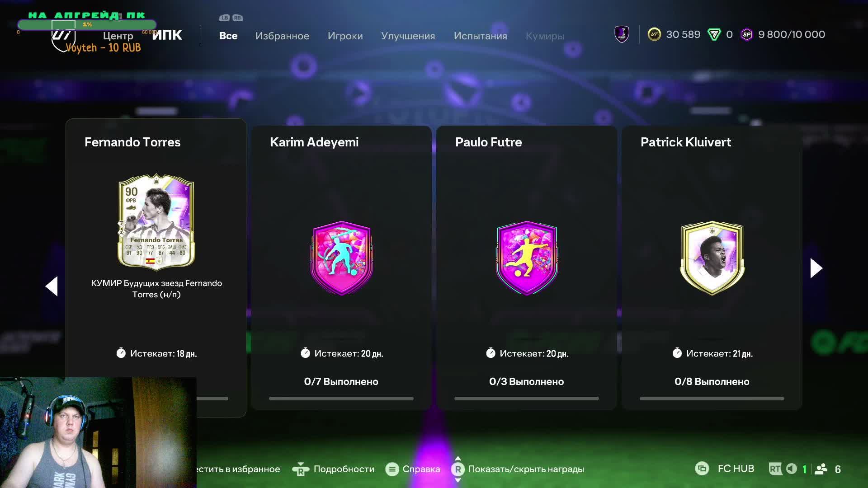Click the FC HUB icon
868x488 pixels.
[702, 469]
